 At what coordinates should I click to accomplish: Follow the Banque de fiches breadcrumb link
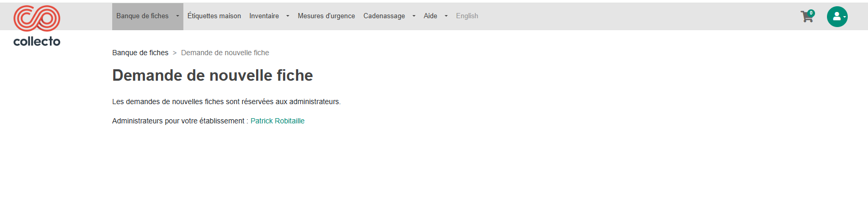click(x=140, y=53)
